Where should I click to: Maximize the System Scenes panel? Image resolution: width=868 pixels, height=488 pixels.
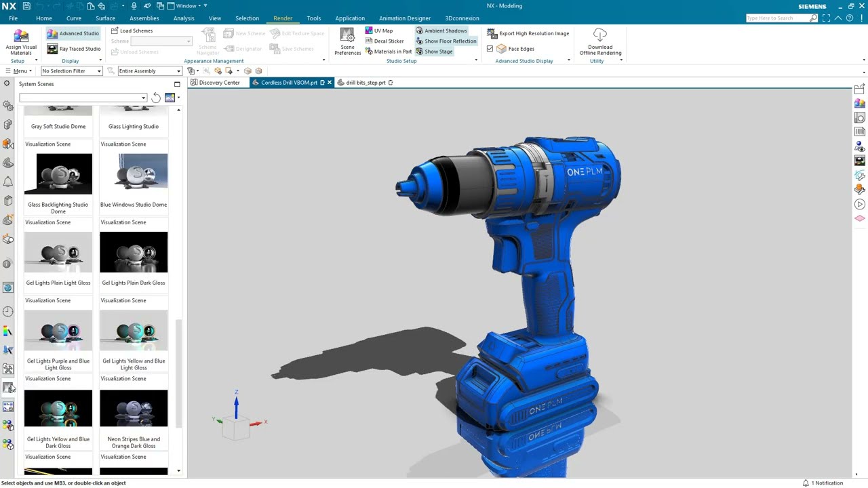point(177,84)
